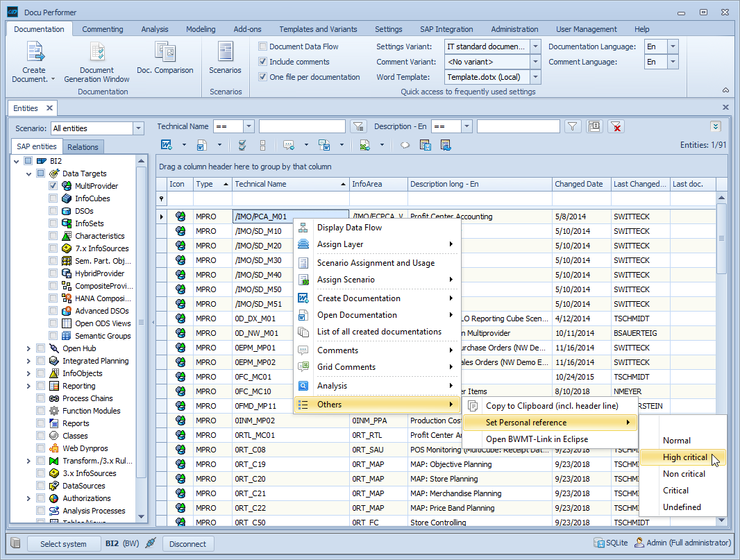
Task: Enable the Document Data Flow checkbox
Action: (x=262, y=46)
